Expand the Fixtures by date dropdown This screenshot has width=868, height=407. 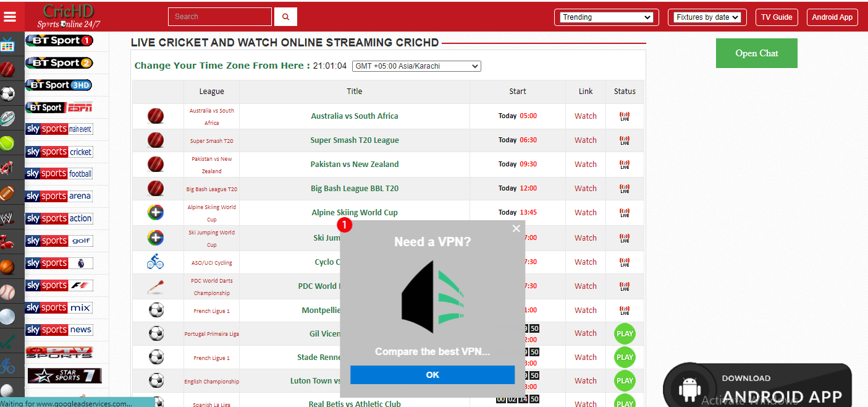[x=707, y=17]
